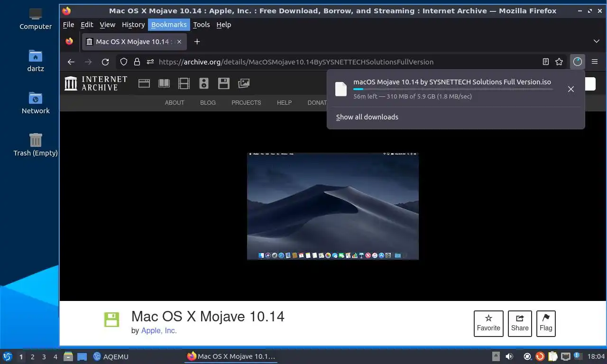Open the Images icon
Viewport: 607px width, 364px height.
click(x=244, y=83)
